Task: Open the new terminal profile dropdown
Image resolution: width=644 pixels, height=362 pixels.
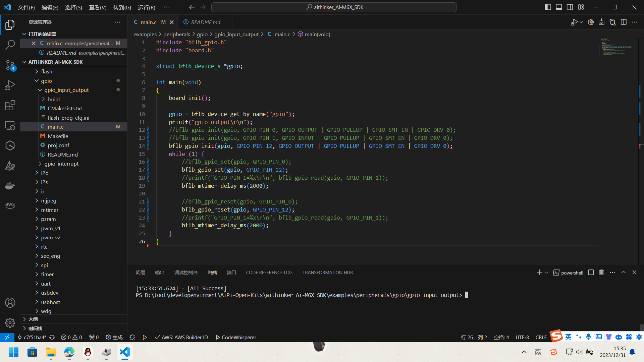Action: coord(546,273)
